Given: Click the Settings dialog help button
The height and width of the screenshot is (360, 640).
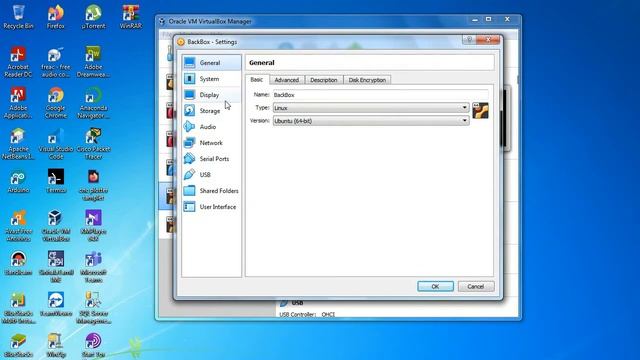Looking at the screenshot, I should [469, 40].
